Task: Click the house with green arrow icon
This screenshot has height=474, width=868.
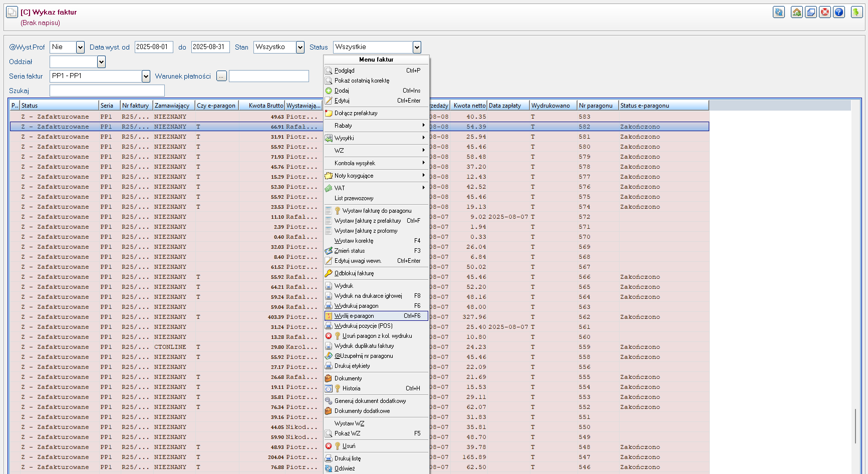Action: pos(797,12)
